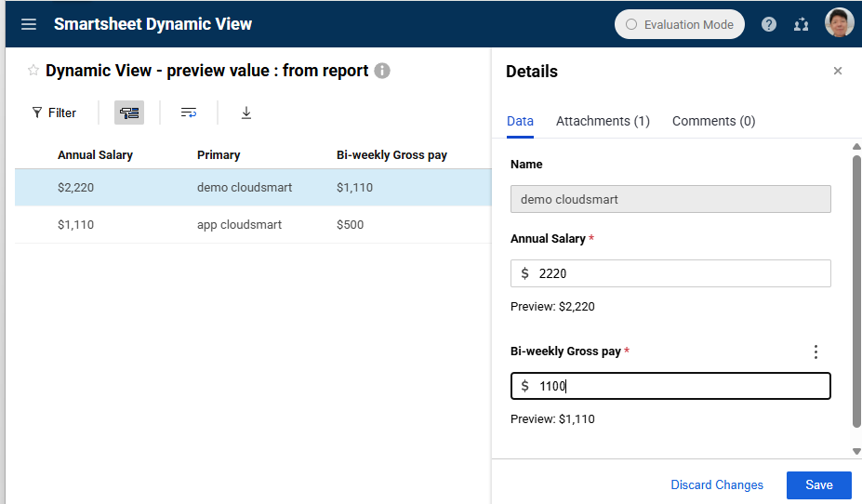The width and height of the screenshot is (862, 504).
Task: Close the Details panel
Action: tap(837, 71)
